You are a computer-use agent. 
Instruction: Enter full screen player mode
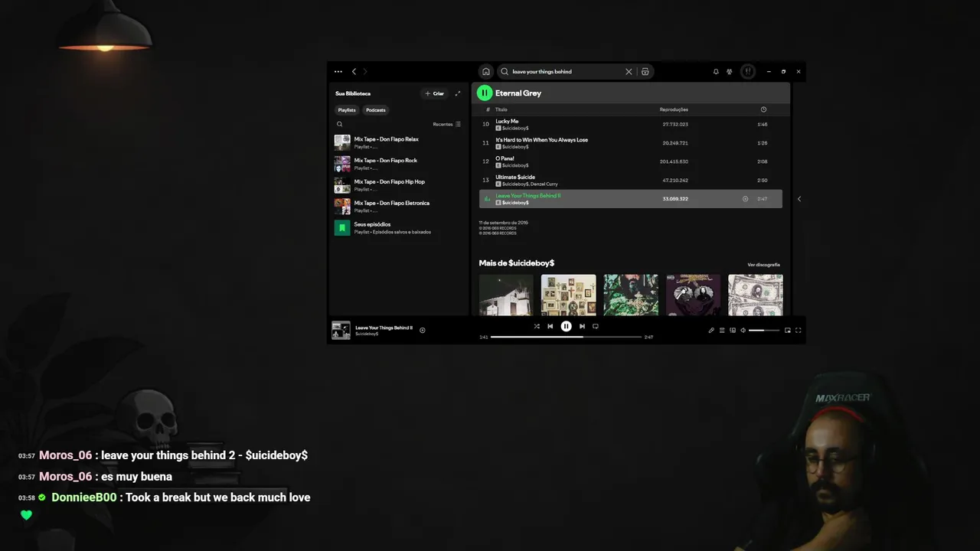click(799, 331)
